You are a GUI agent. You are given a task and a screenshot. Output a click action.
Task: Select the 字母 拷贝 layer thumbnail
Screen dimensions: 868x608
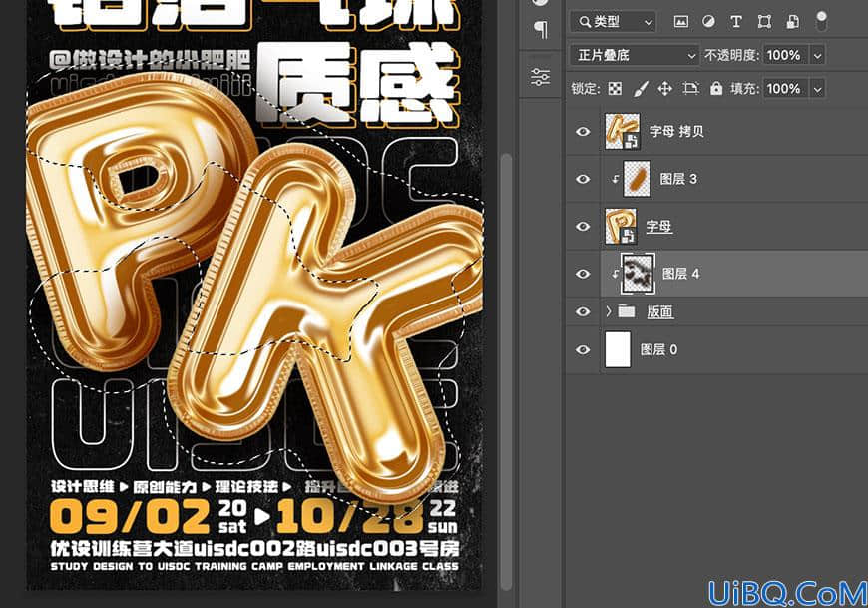623,131
